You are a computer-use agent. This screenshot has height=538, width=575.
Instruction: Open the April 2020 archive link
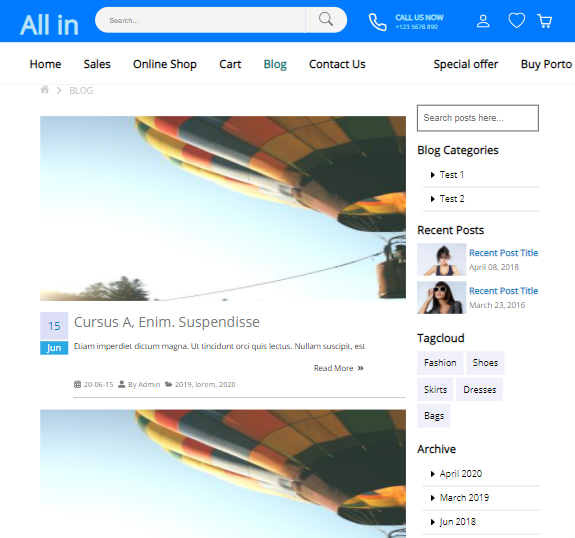pos(461,474)
